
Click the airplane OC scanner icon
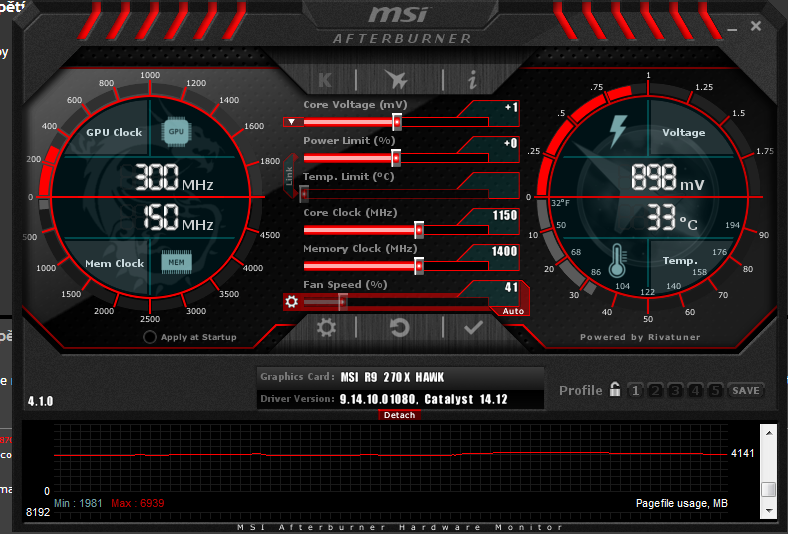click(397, 79)
